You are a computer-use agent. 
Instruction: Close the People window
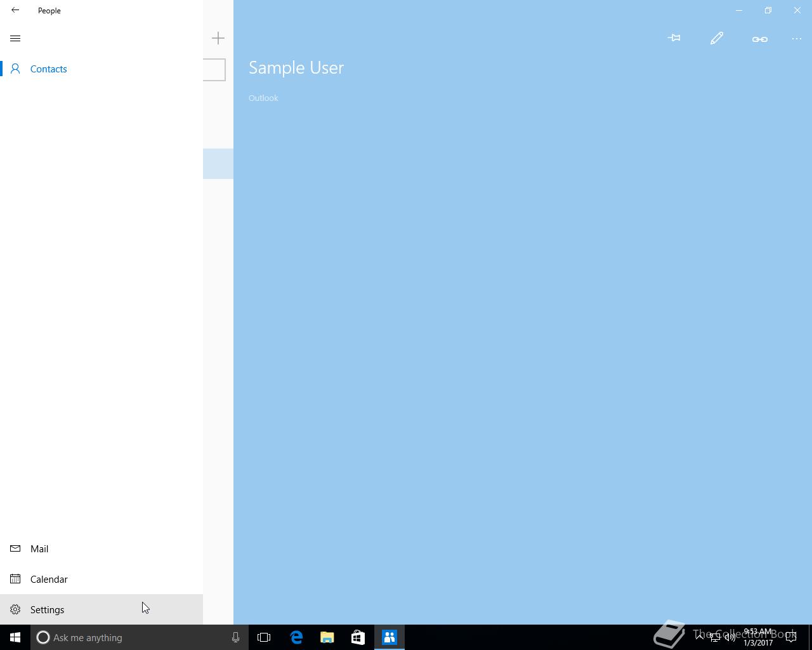(797, 10)
